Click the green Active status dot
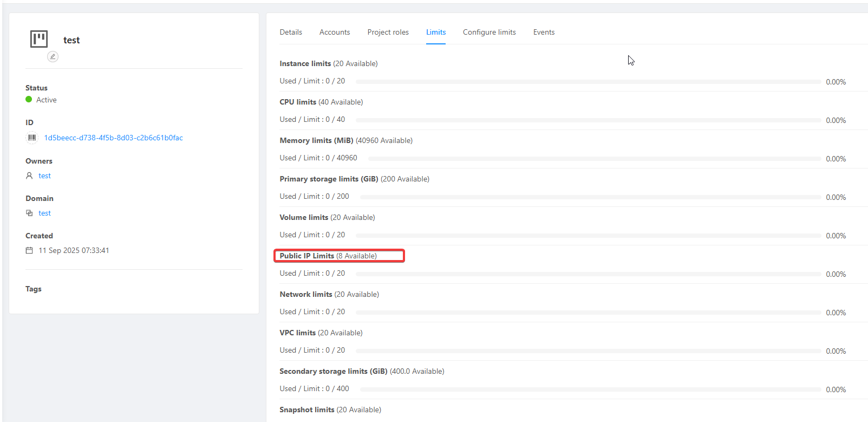868x422 pixels. (x=29, y=100)
